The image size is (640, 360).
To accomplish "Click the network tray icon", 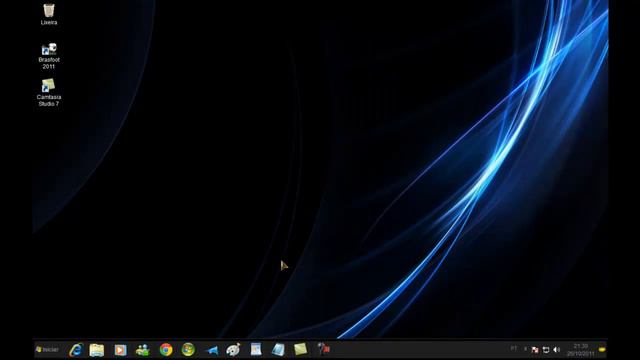I will [x=546, y=350].
